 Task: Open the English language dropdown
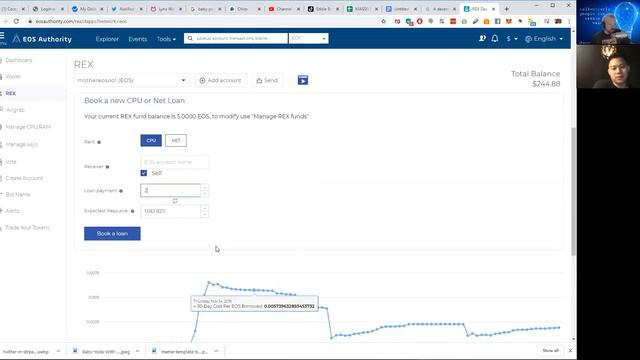[544, 38]
